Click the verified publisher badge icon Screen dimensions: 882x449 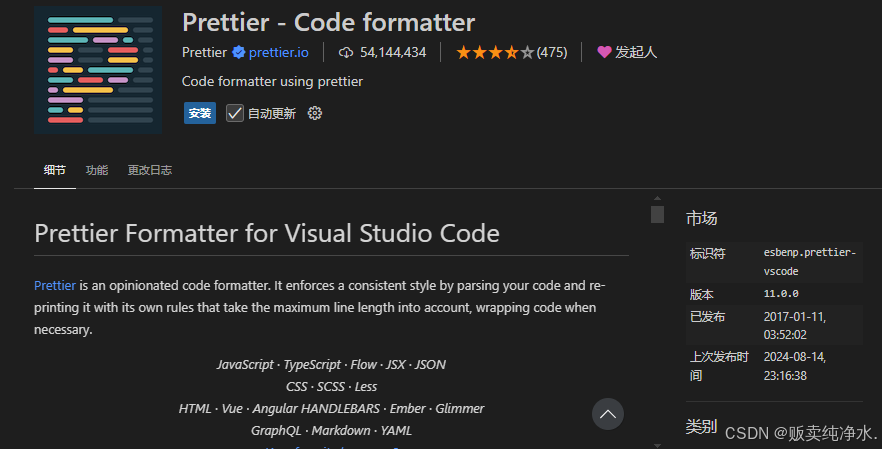(238, 52)
